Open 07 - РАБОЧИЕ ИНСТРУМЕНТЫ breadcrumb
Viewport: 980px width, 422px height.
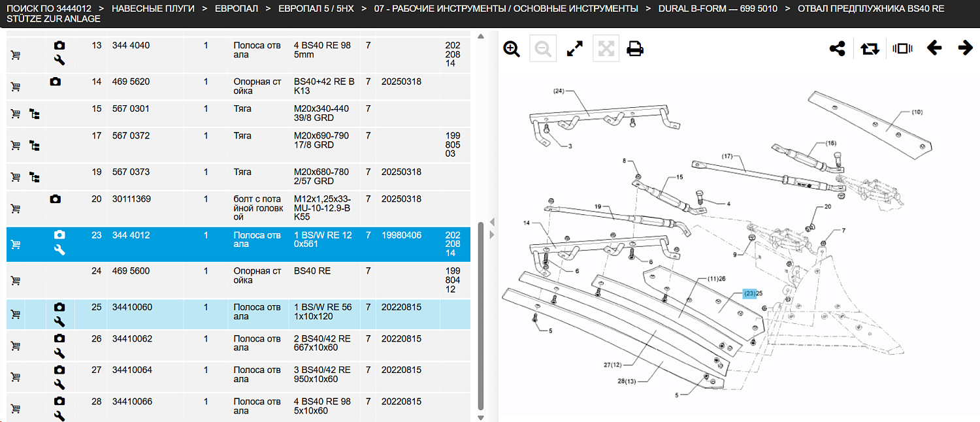click(506, 8)
